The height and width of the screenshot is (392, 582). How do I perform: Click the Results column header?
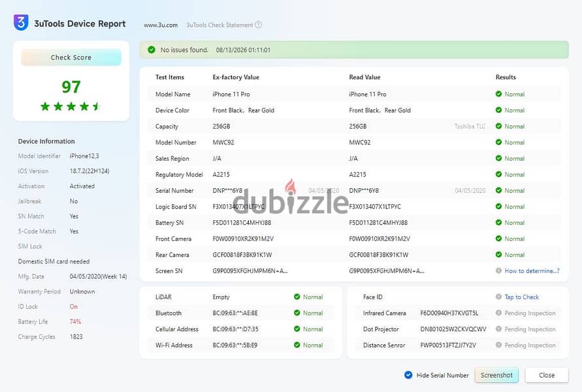(x=506, y=77)
